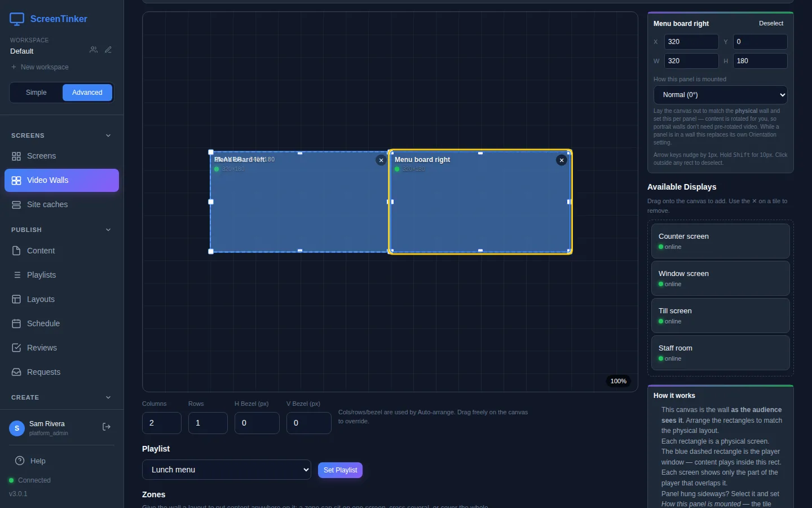The width and height of the screenshot is (812, 508).
Task: Click the Requests inbox icon
Action: [16, 372]
